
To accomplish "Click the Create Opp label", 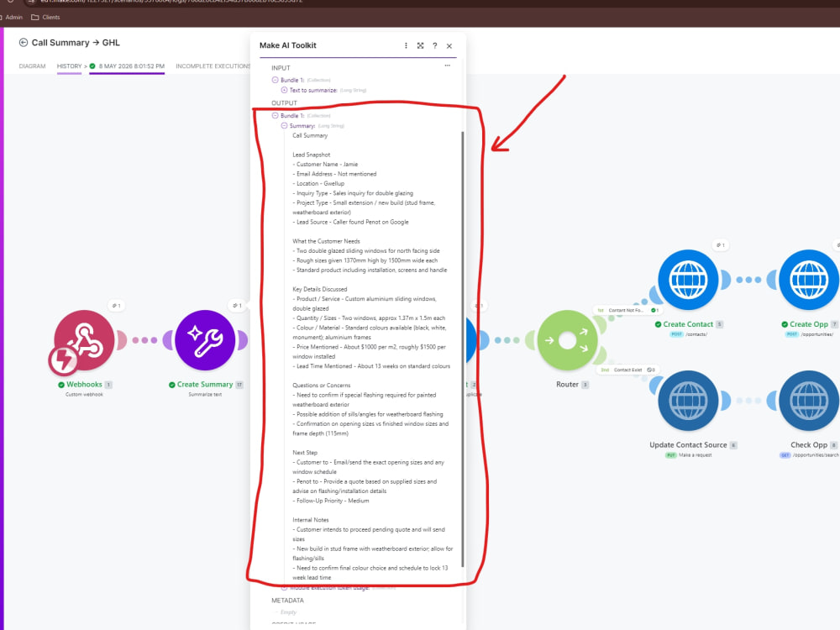I will click(808, 324).
